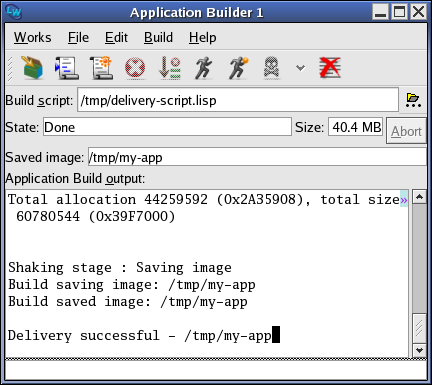432x385 pixels.
Task: Click the Make new script icon with starburst
Action: click(x=101, y=68)
